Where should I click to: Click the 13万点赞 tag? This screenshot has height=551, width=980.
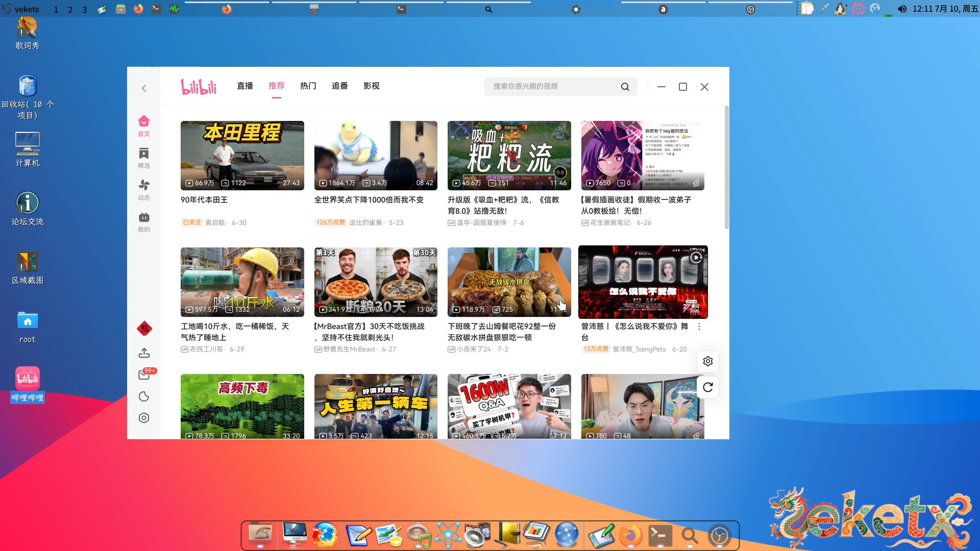(x=596, y=349)
